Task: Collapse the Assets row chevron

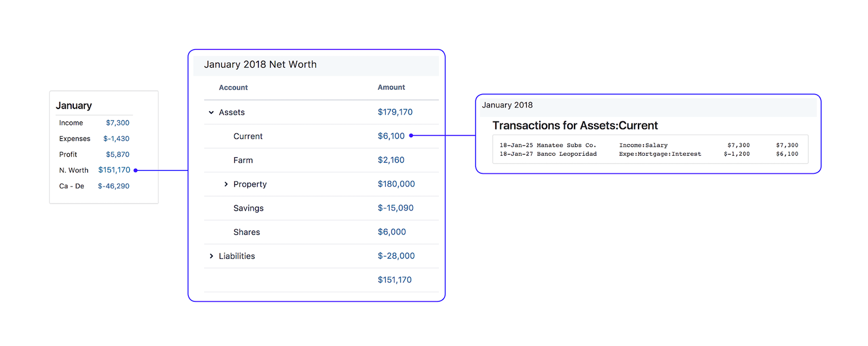Action: coord(212,112)
